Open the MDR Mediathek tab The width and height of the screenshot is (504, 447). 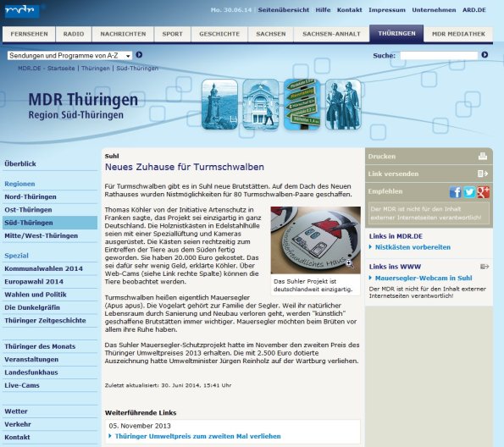pyautogui.click(x=458, y=34)
